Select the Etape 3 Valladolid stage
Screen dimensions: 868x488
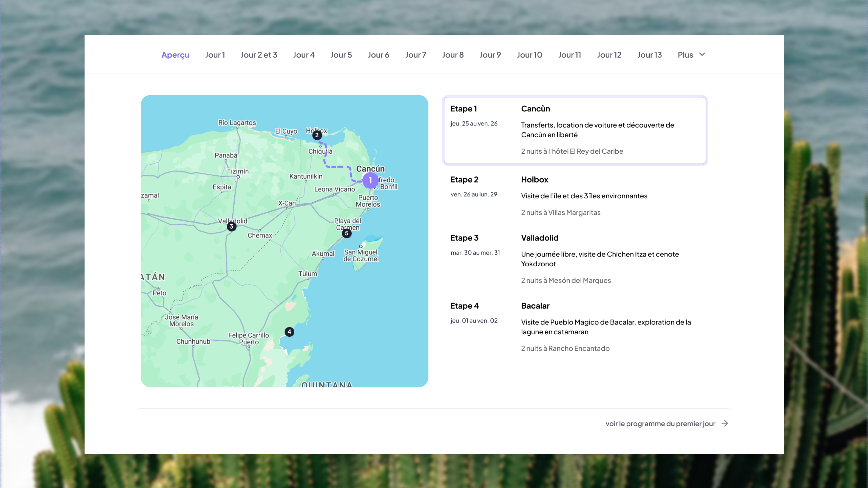click(x=575, y=259)
